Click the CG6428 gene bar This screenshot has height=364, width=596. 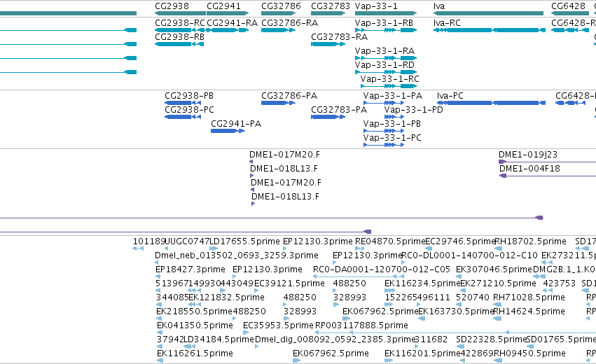pyautogui.click(x=570, y=13)
